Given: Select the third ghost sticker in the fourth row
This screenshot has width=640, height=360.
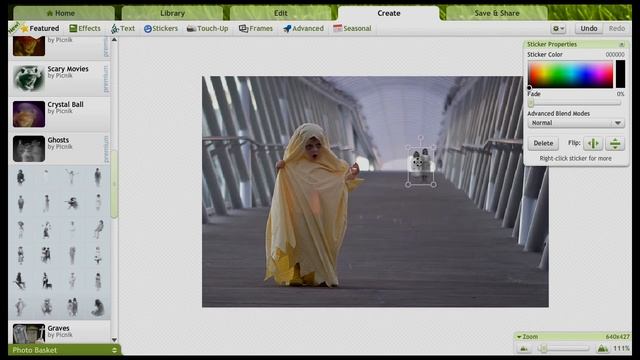Looking at the screenshot, I should (x=72, y=256).
